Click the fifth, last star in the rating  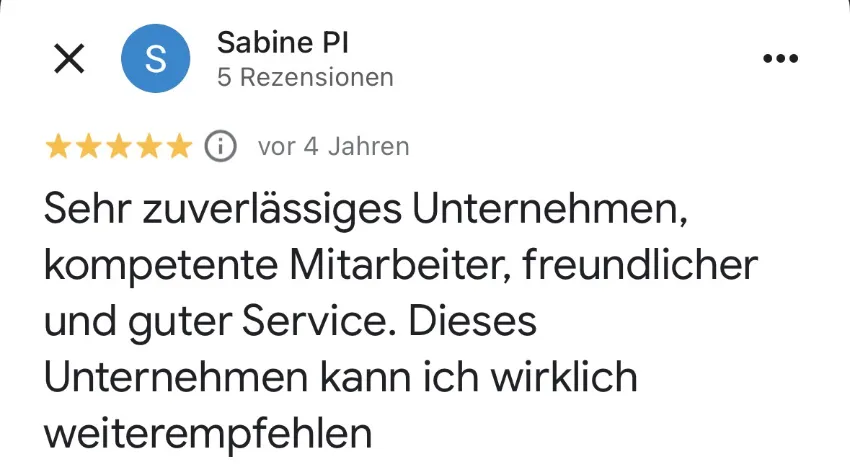[x=178, y=146]
